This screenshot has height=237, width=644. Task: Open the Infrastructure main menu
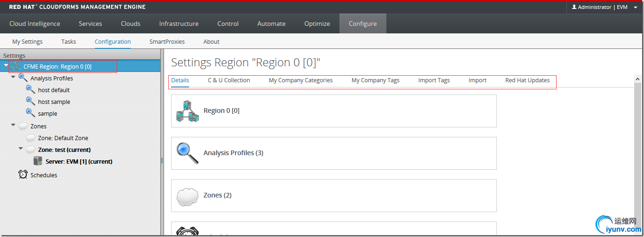click(179, 24)
